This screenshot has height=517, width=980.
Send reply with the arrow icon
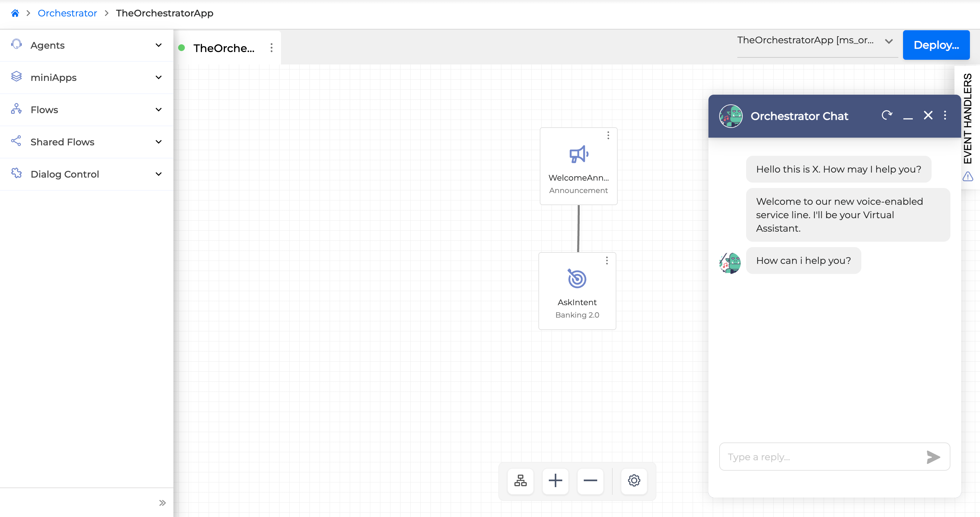933,457
